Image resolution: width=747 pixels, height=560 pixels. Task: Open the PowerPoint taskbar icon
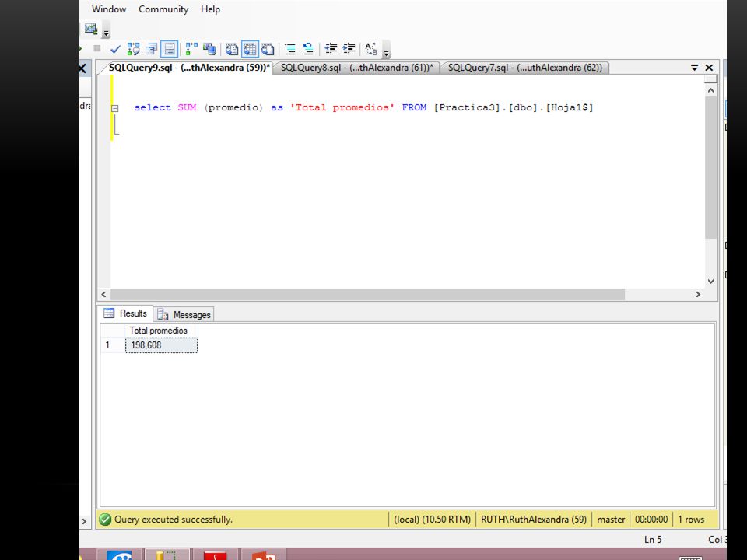point(263,555)
